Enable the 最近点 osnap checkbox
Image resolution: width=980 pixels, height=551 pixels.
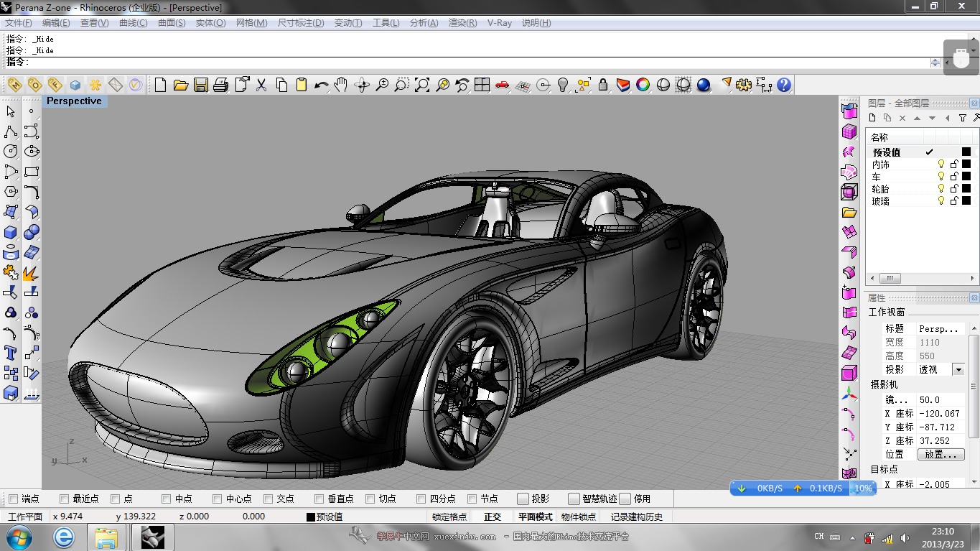point(64,499)
